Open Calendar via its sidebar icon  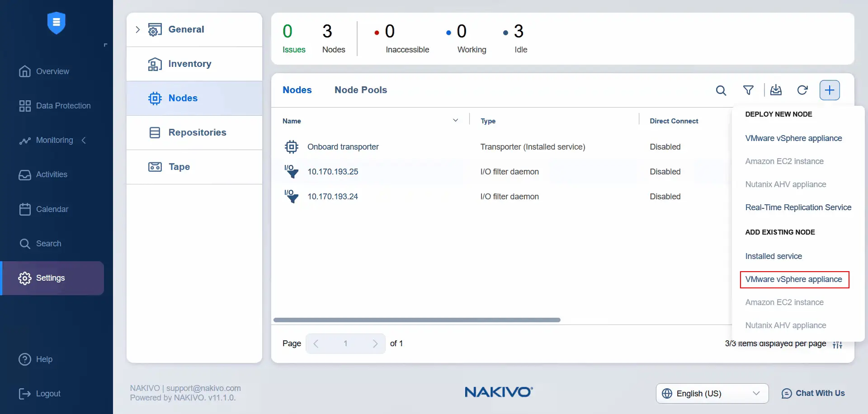(x=25, y=209)
